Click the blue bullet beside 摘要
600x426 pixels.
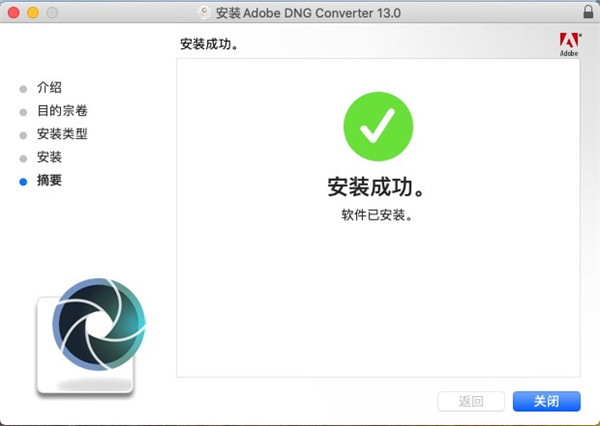pos(23,182)
